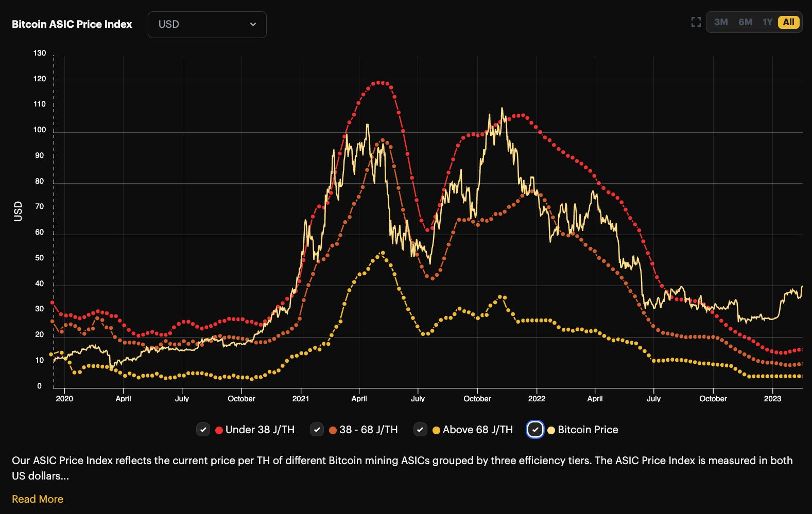Toggle the Under 38 J/TH checkbox
The image size is (812, 514).
(x=203, y=430)
